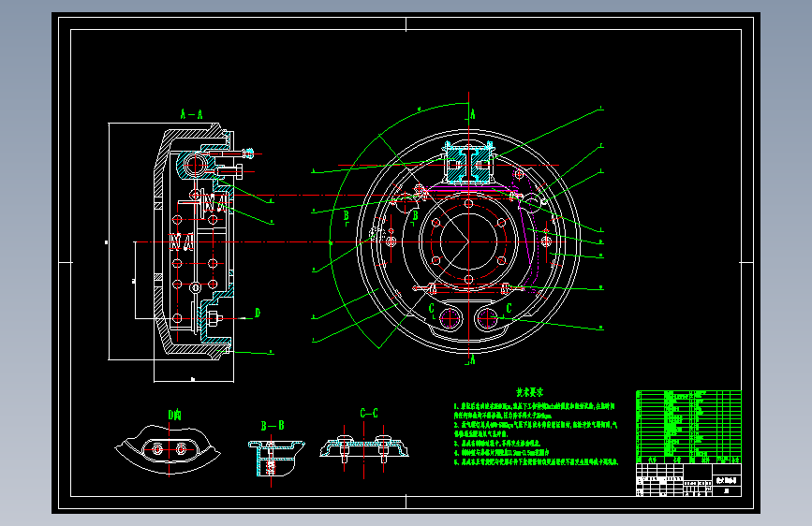
Task: Click the B—B section view title
Action: (273, 426)
